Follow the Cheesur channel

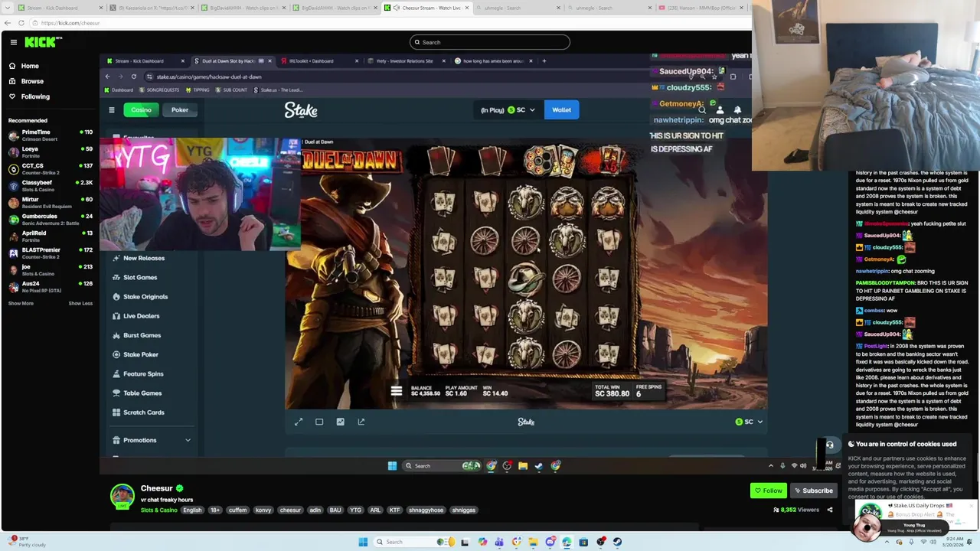pos(768,491)
